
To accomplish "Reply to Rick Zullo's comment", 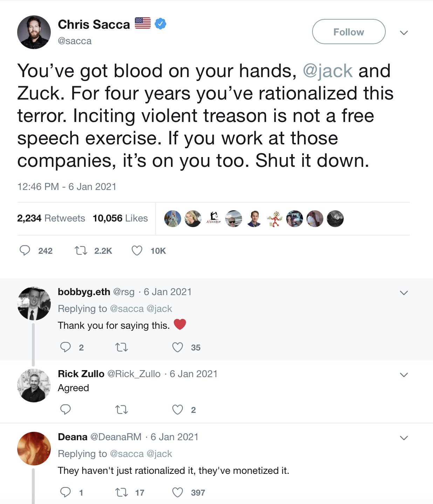I will tap(66, 409).
